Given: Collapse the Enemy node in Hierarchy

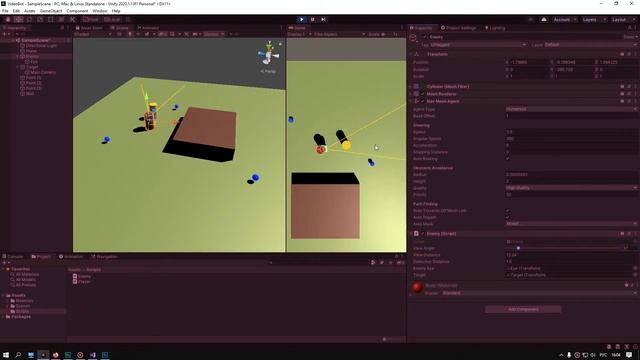Looking at the screenshot, I should (x=18, y=56).
